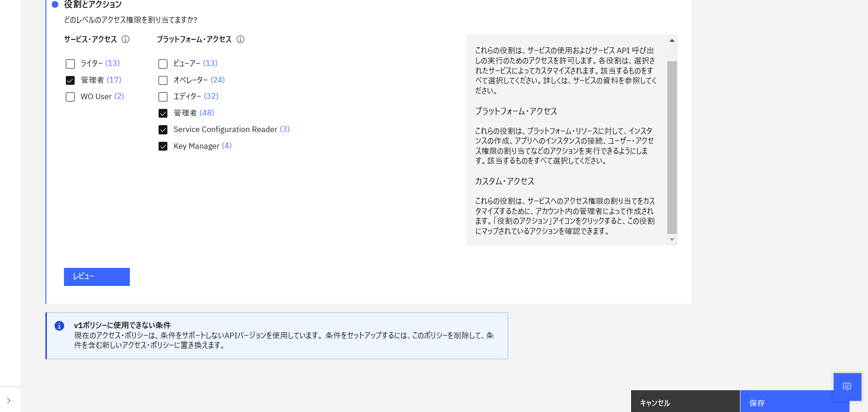Uncheck the 管理者 service access checkbox
Viewport: 868px width, 412px height.
(x=70, y=81)
